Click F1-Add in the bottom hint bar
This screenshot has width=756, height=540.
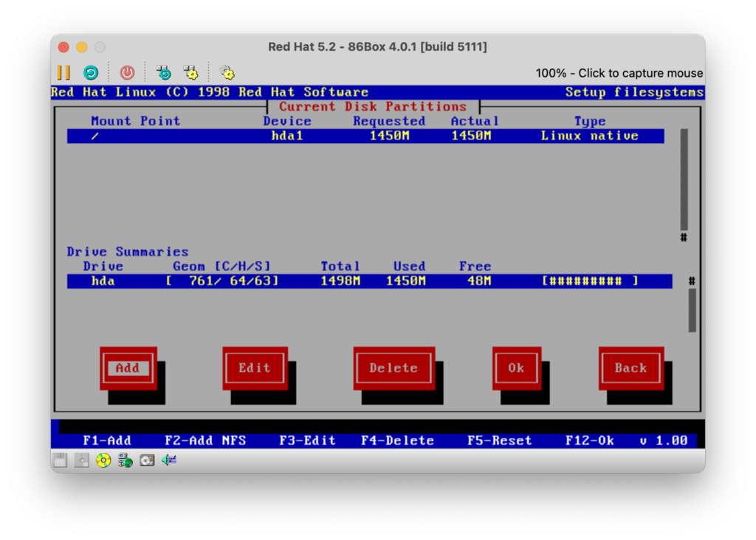tap(107, 440)
